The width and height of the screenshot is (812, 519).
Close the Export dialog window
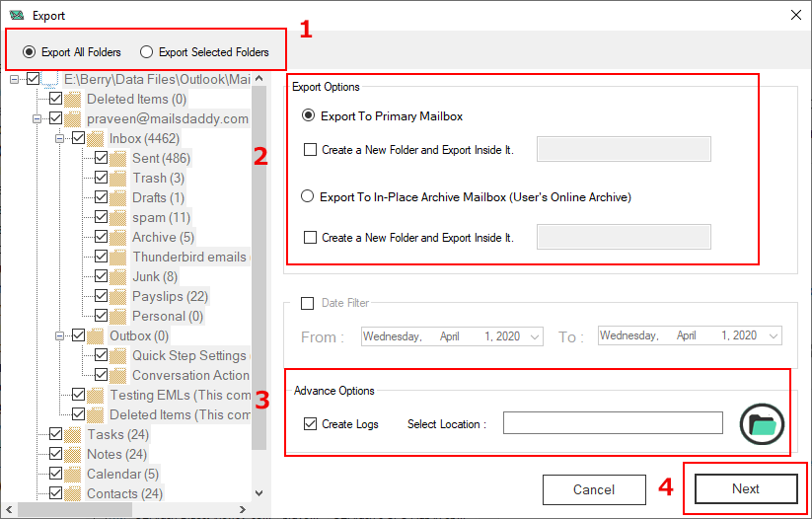(796, 15)
